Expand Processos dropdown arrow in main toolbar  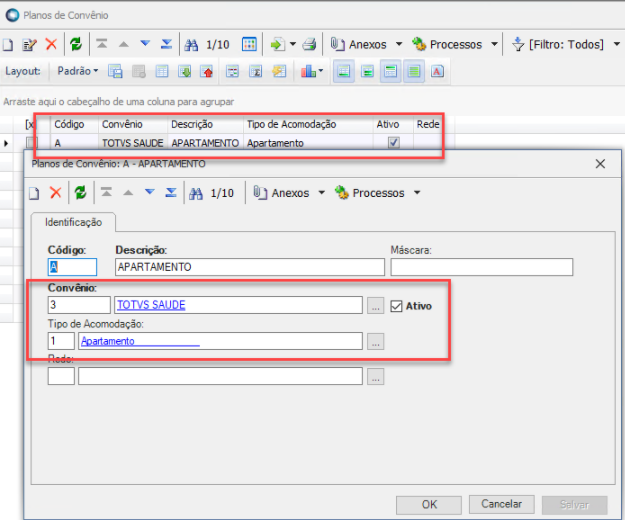[x=494, y=44]
